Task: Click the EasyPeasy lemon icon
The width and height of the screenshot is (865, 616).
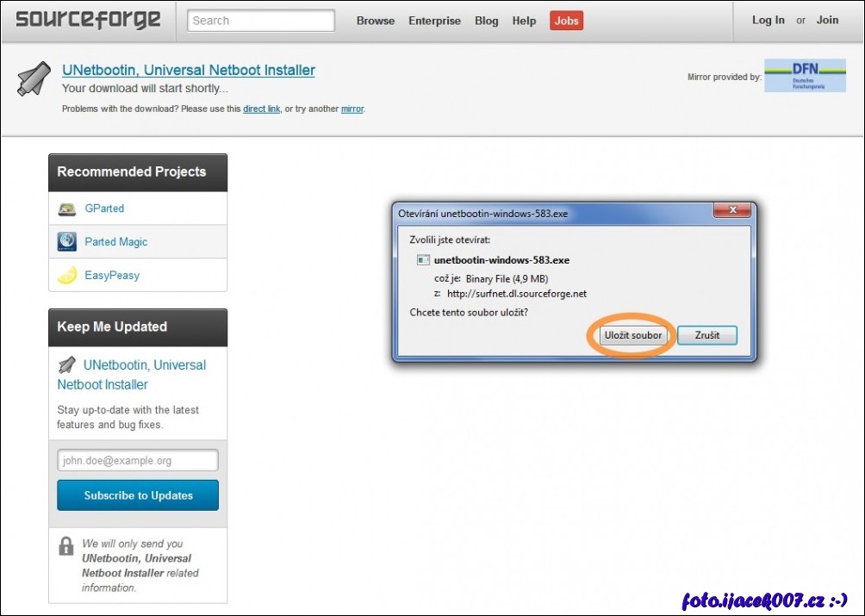Action: point(67,276)
